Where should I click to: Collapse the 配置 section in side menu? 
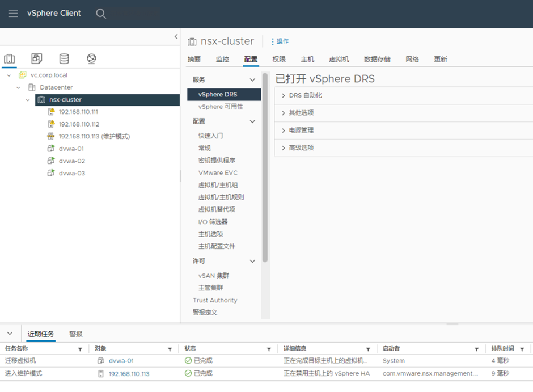(x=252, y=121)
